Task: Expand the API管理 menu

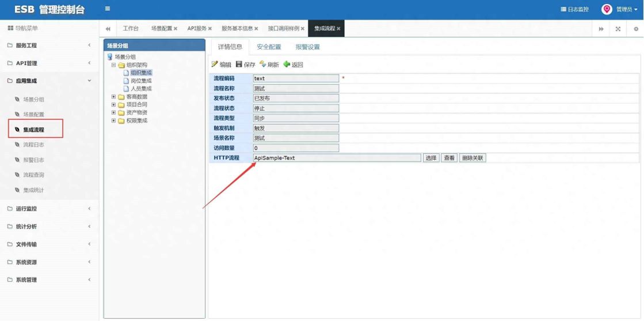Action: [x=49, y=63]
